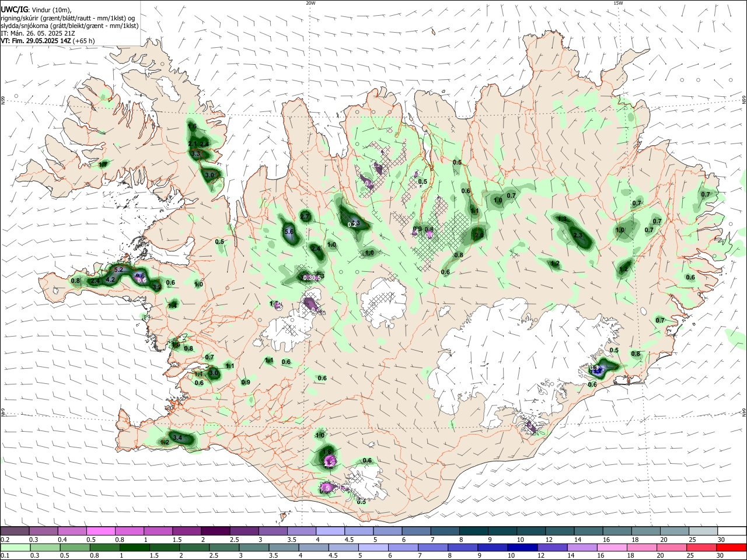The height and width of the screenshot is (560, 747).
Task: Click the 2.7 precipitation value on the map
Action: [305, 216]
